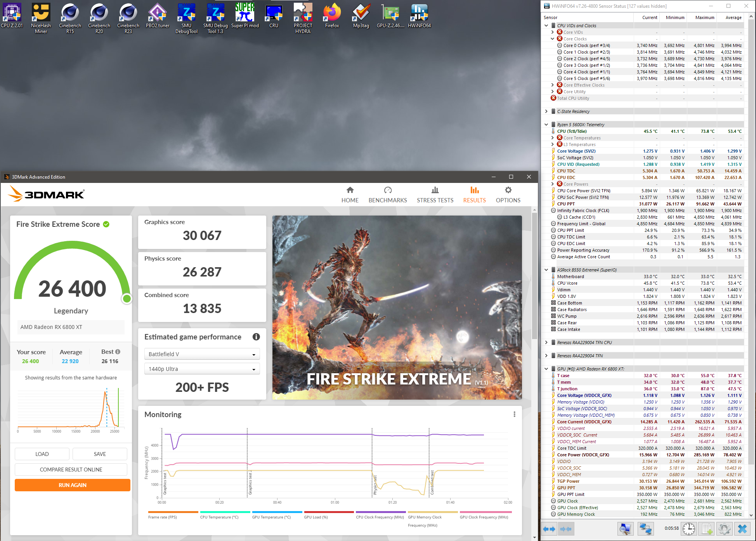Switch to the BENCHMARKS tab

(387, 195)
